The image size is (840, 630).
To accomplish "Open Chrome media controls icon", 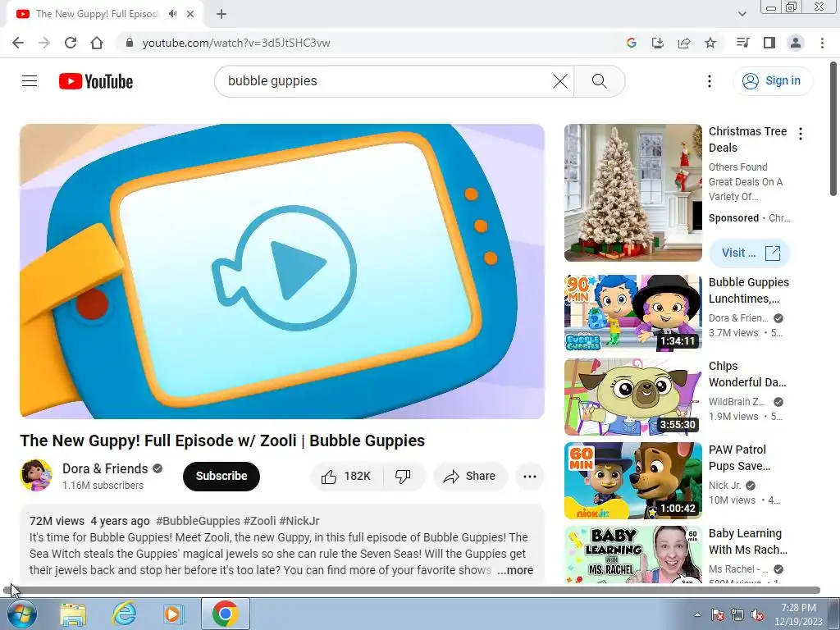I will pyautogui.click(x=742, y=43).
